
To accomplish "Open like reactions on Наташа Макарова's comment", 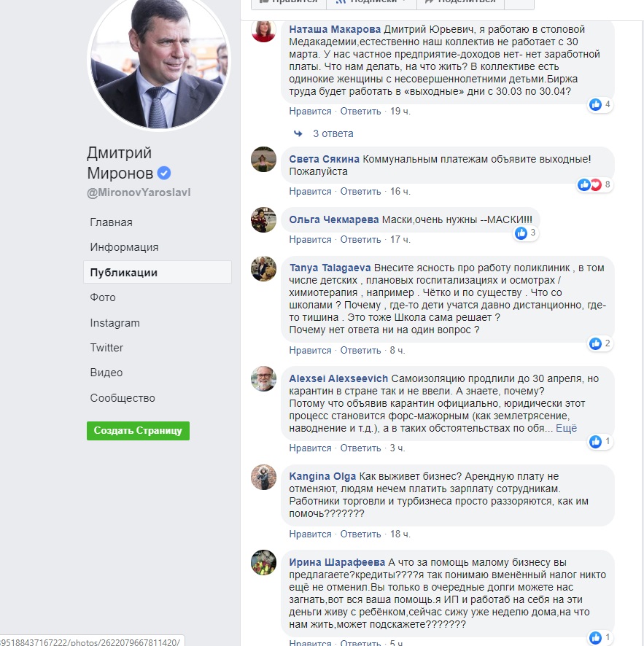I will [600, 105].
